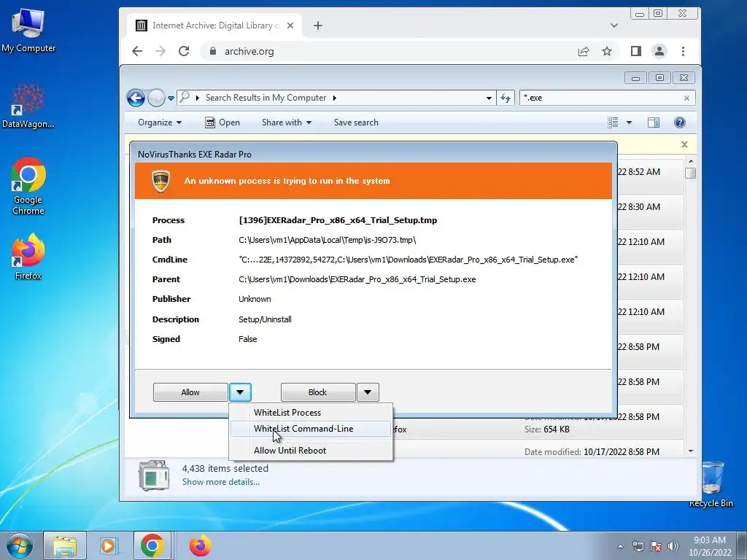Open the Windows Start orb
The width and height of the screenshot is (747, 560).
point(20,545)
